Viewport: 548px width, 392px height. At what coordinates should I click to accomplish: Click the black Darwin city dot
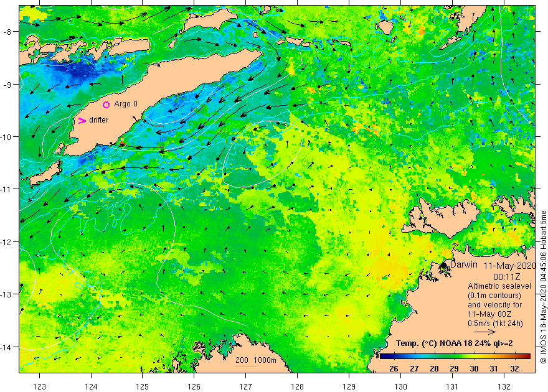click(444, 265)
